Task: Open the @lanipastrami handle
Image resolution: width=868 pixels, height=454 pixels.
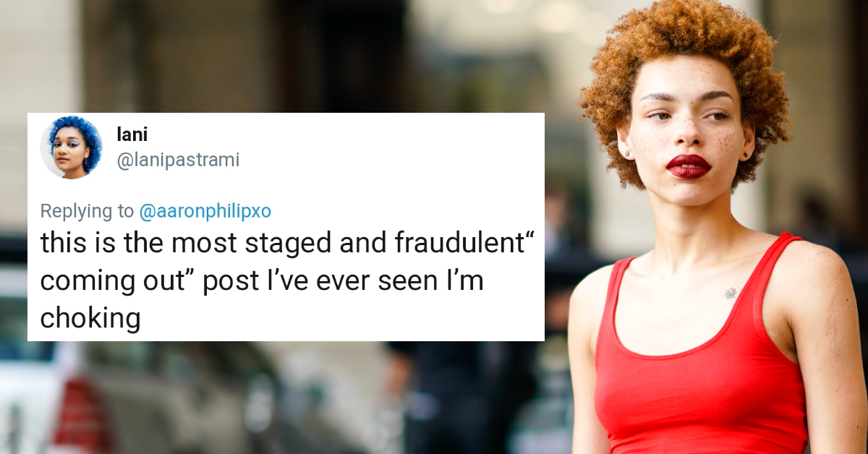Action: 177,160
